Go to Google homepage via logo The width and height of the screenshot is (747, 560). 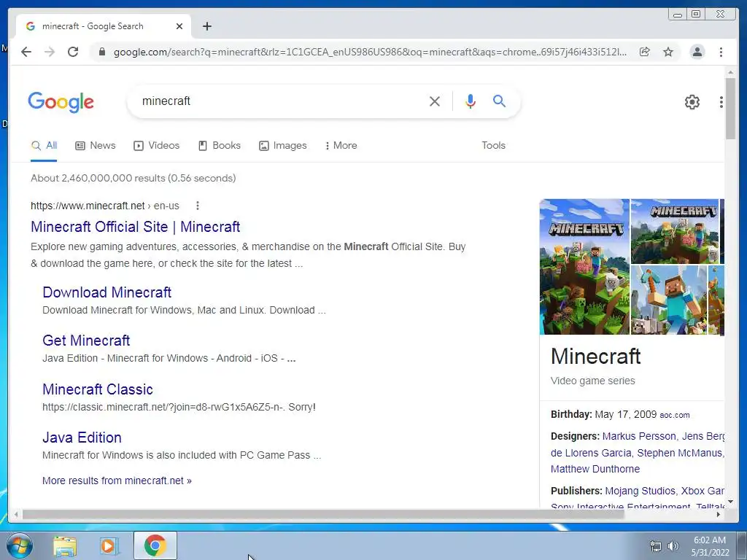click(61, 102)
